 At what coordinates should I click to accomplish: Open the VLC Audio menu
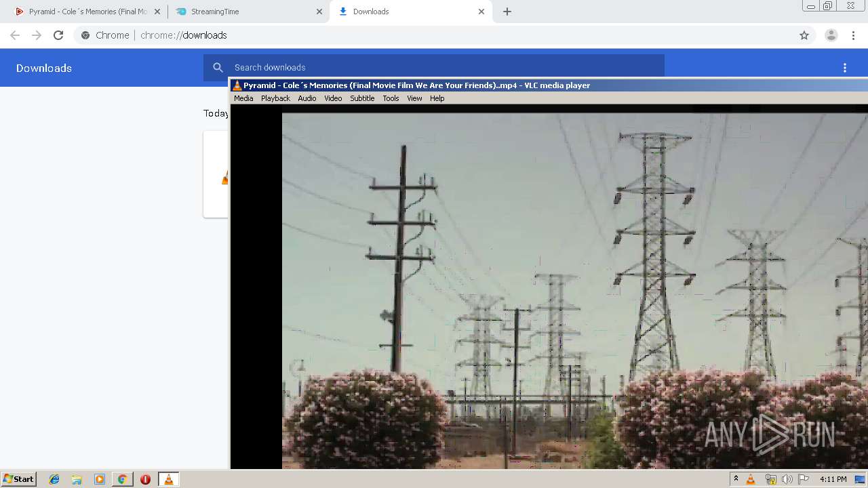pos(307,98)
